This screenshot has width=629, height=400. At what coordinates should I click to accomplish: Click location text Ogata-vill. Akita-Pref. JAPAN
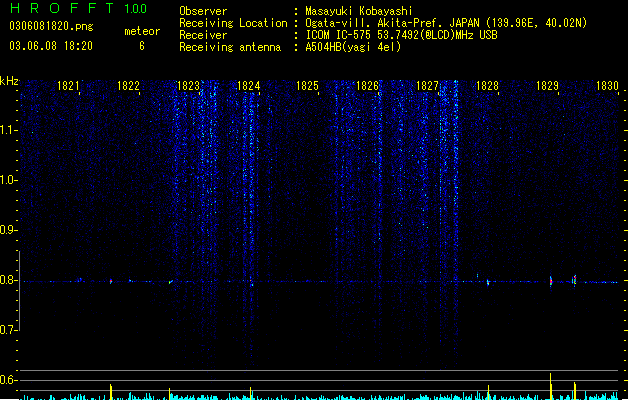point(394,23)
